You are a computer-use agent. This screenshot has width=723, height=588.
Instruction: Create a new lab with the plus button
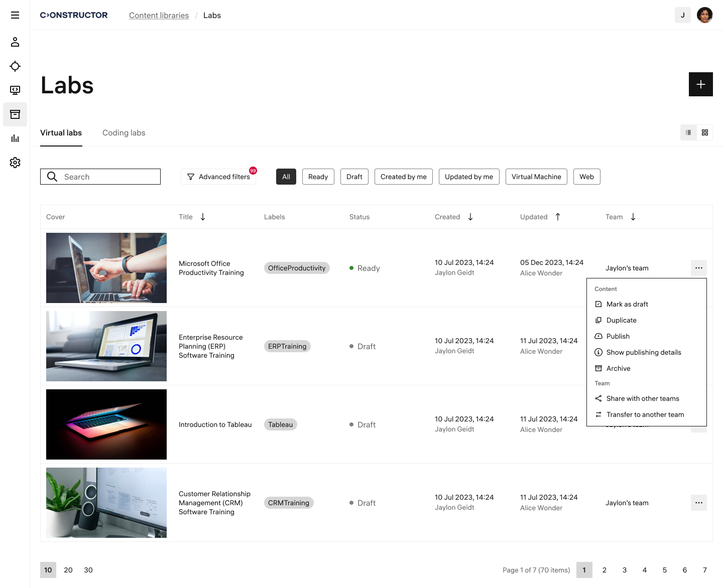(700, 84)
